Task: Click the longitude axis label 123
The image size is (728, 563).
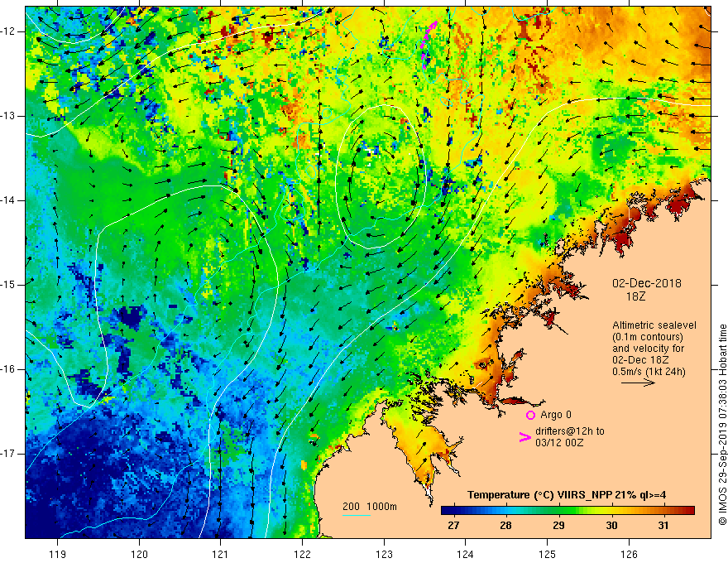Action: [x=384, y=554]
